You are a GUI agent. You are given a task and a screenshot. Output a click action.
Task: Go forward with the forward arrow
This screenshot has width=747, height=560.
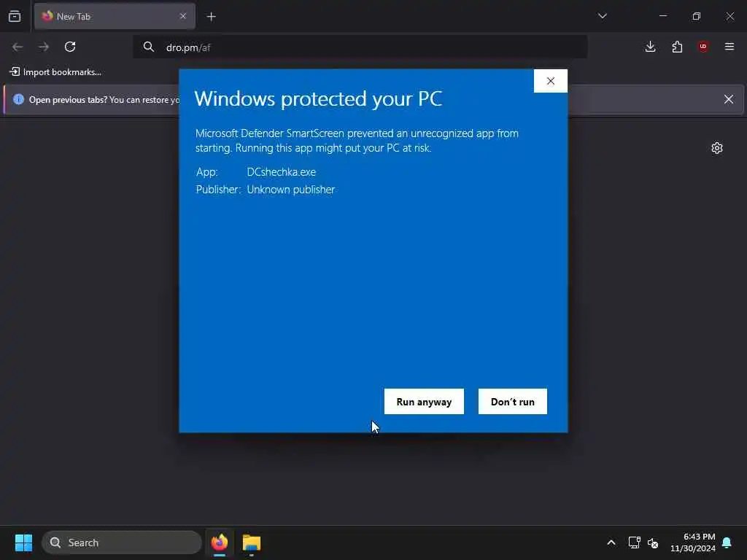tap(44, 47)
